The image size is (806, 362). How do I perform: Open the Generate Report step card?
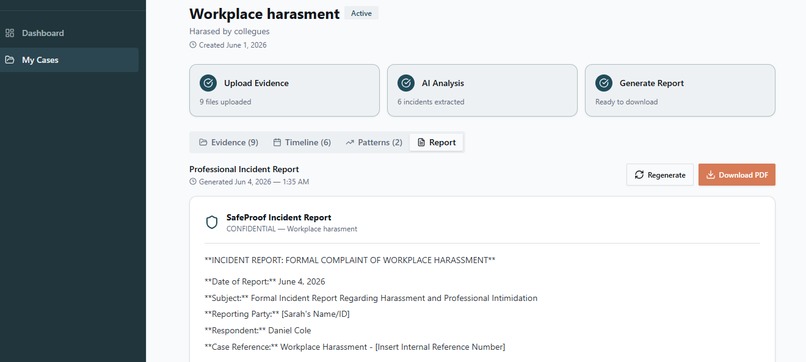(680, 90)
